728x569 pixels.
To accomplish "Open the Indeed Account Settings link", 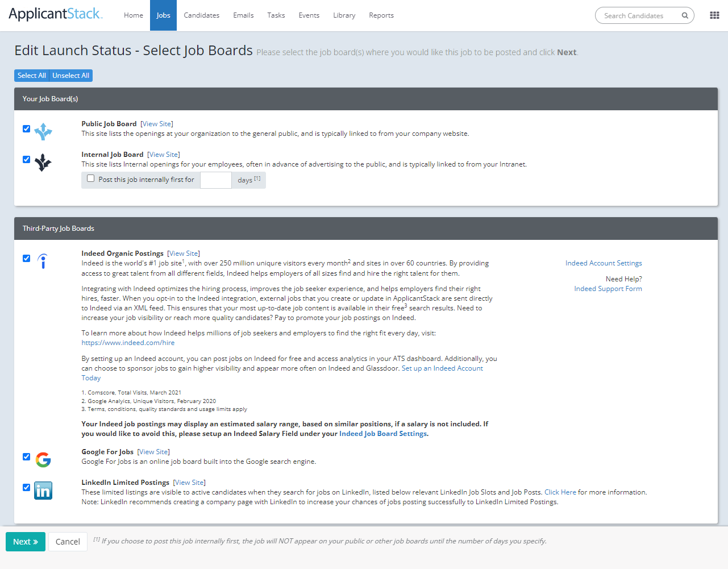I will (x=604, y=263).
